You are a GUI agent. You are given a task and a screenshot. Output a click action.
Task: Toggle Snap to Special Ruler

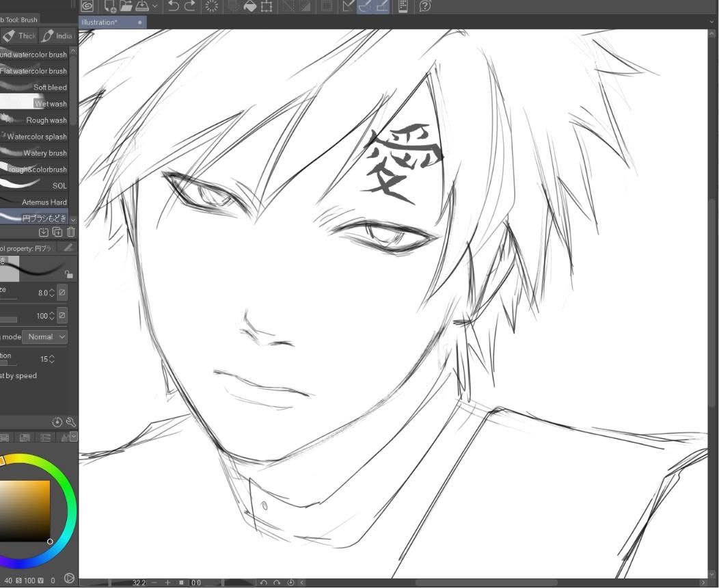[x=365, y=6]
